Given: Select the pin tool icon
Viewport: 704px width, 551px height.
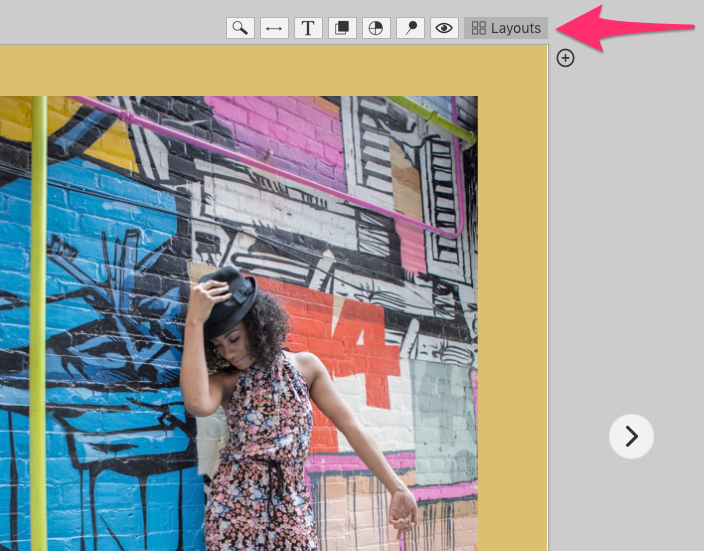Looking at the screenshot, I should click(x=410, y=28).
